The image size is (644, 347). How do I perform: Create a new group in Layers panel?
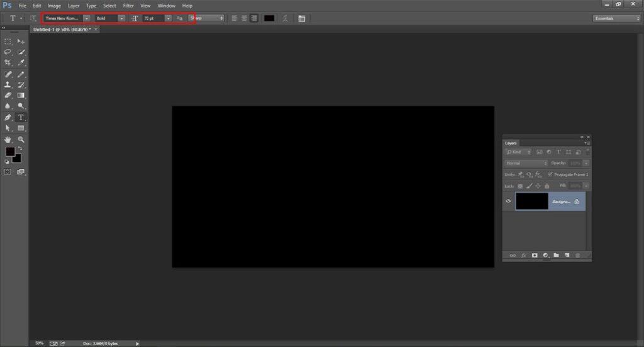pyautogui.click(x=556, y=255)
